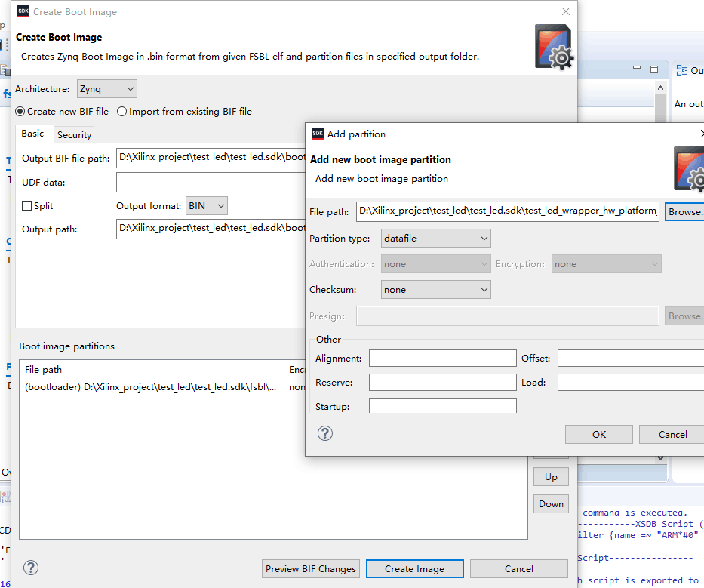Click the disabled Presign path field
The image size is (704, 588).
pyautogui.click(x=508, y=316)
